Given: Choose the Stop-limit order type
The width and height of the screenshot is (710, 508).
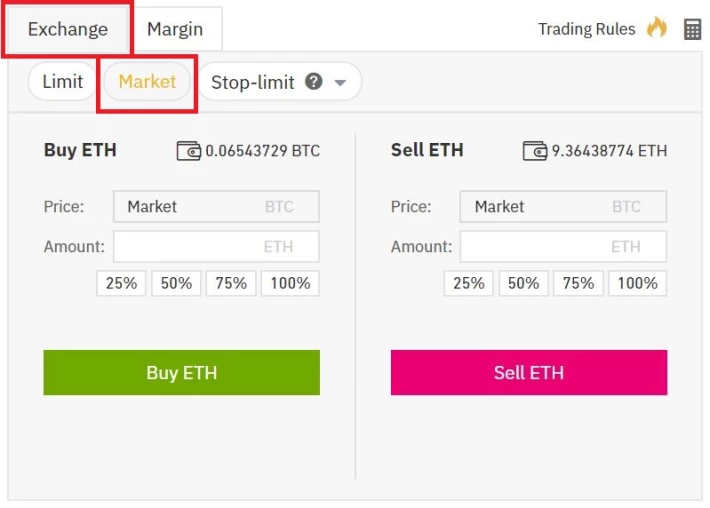Looking at the screenshot, I should click(x=252, y=82).
